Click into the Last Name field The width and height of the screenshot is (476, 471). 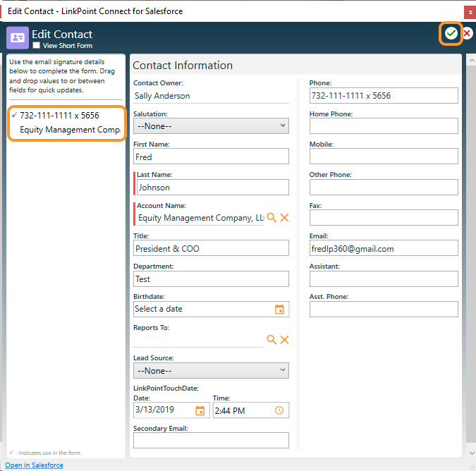[x=212, y=188]
